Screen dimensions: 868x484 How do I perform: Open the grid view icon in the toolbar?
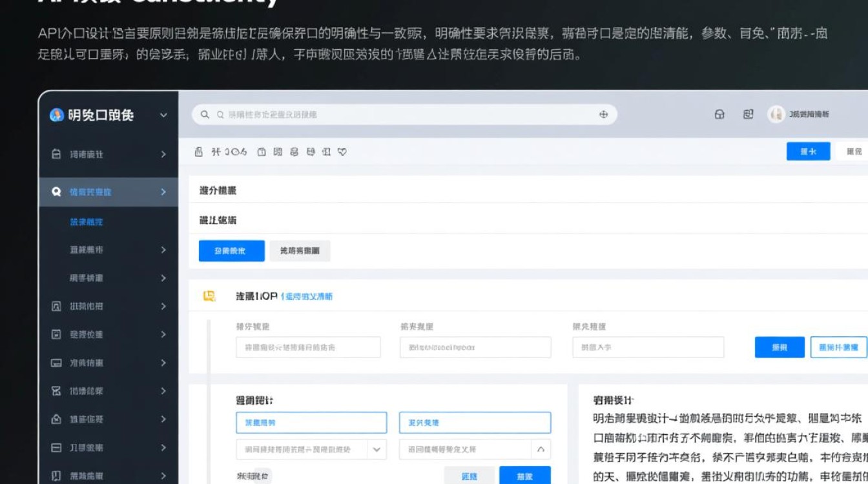(x=278, y=152)
